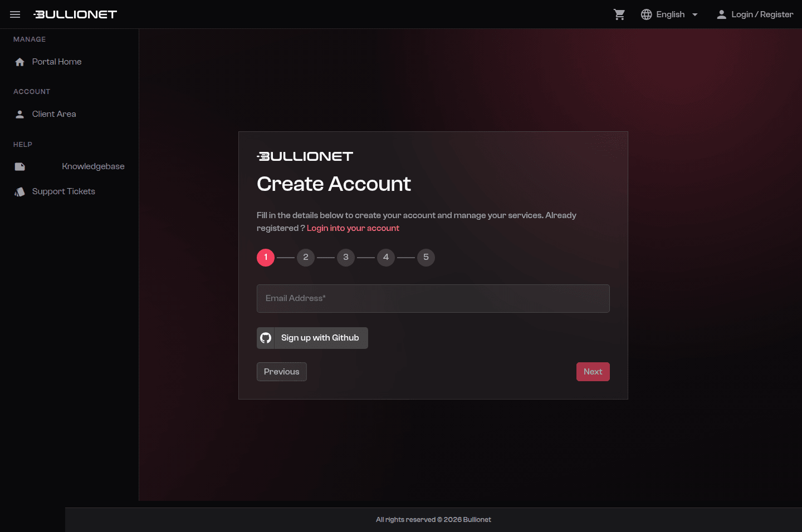This screenshot has width=802, height=532.
Task: Select the English language label
Action: click(x=671, y=14)
